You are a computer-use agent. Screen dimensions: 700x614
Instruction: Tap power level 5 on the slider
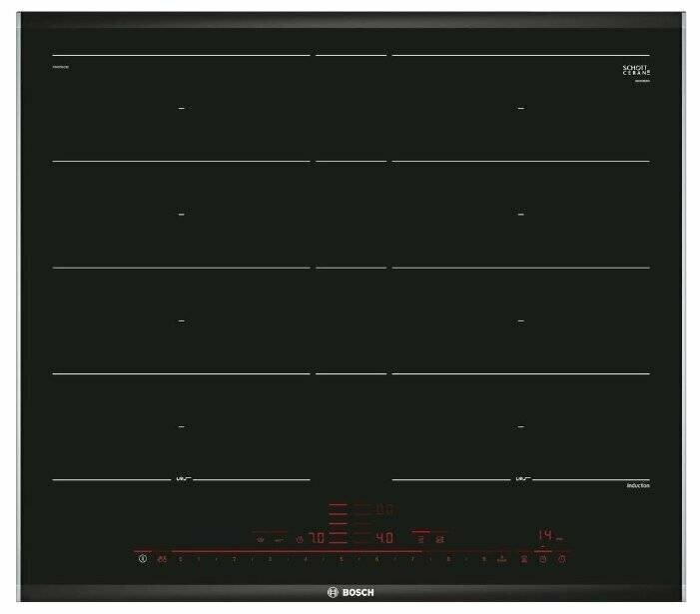point(342,559)
